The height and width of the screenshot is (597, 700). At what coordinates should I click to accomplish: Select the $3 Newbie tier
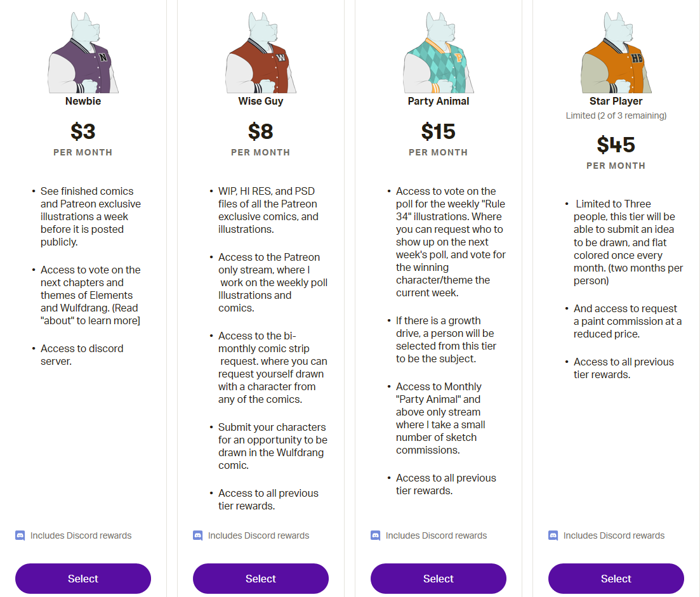click(x=83, y=579)
